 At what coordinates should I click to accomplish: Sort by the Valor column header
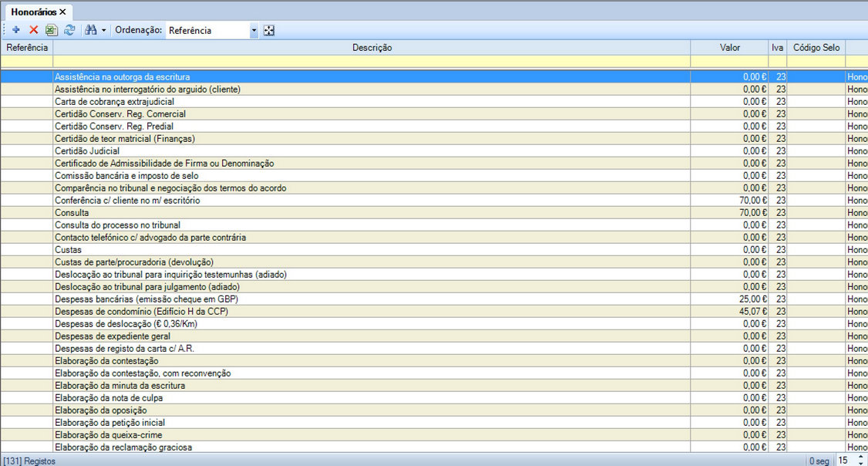pyautogui.click(x=729, y=48)
